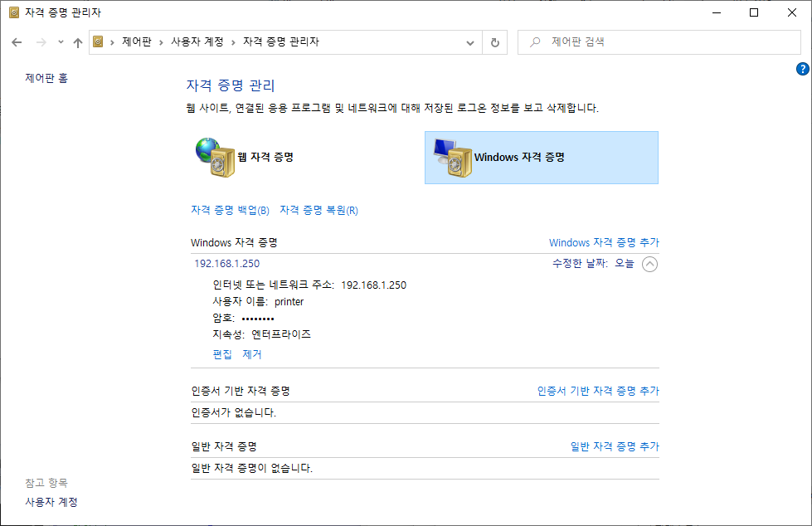Select the 사용자 계정 breadcrumb item
This screenshot has width=812, height=526.
point(197,42)
